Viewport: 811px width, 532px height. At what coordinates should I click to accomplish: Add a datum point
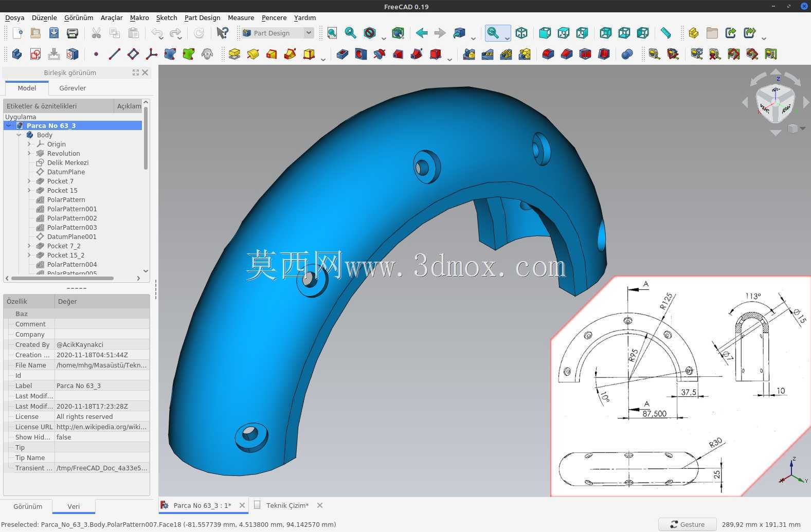96,54
